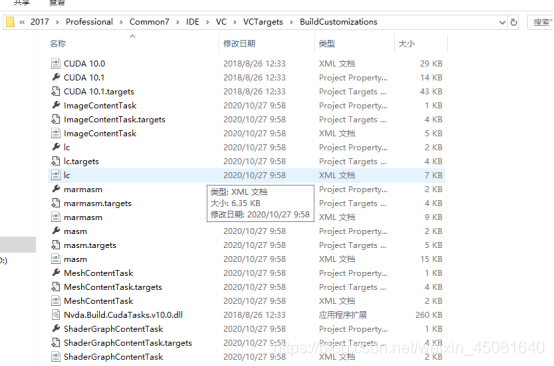Go to the Common7 folder in breadcrumb
This screenshot has height=366, width=554.
(x=149, y=22)
